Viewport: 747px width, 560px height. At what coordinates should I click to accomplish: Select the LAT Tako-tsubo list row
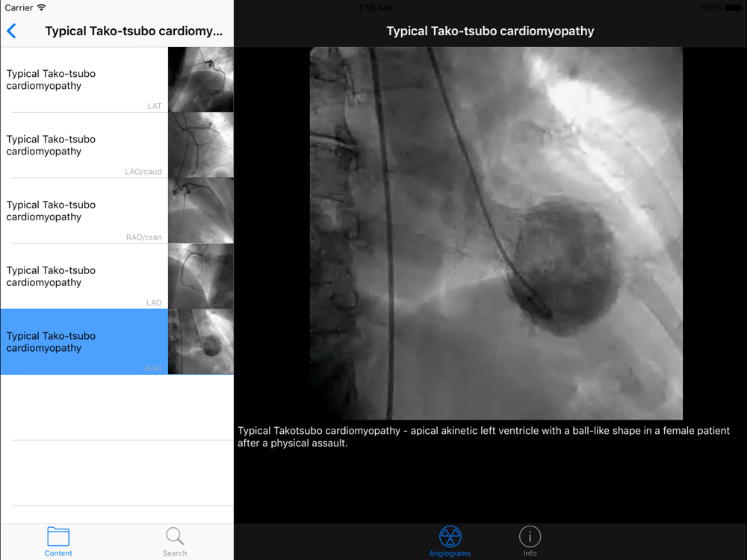(x=84, y=80)
